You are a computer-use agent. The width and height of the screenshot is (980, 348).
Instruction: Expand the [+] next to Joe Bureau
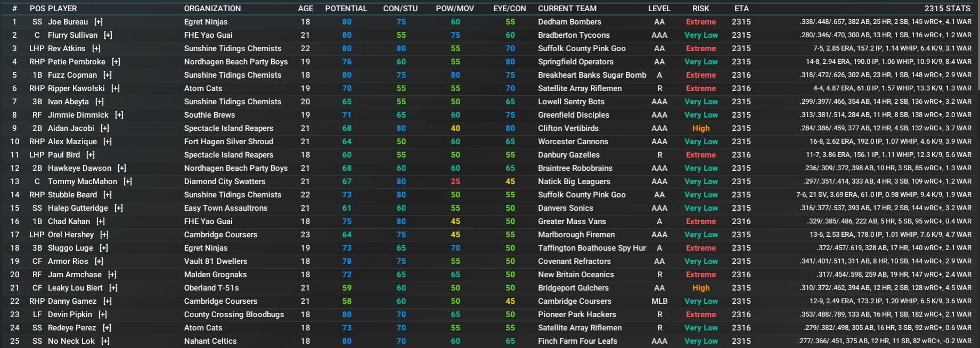point(98,22)
